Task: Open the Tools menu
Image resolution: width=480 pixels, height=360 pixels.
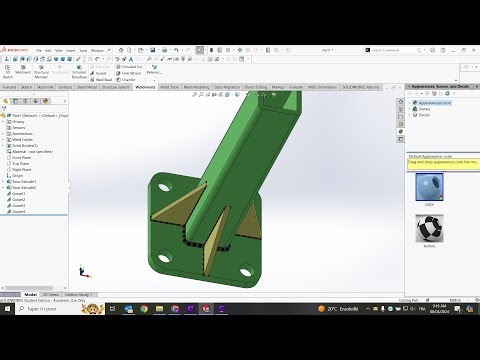Action: click(83, 50)
